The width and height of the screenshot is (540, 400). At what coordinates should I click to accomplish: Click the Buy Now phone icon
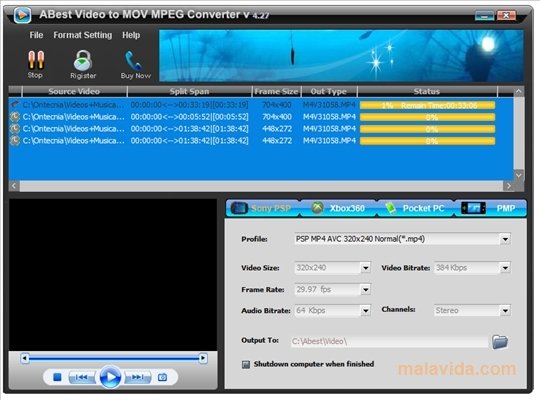click(133, 61)
